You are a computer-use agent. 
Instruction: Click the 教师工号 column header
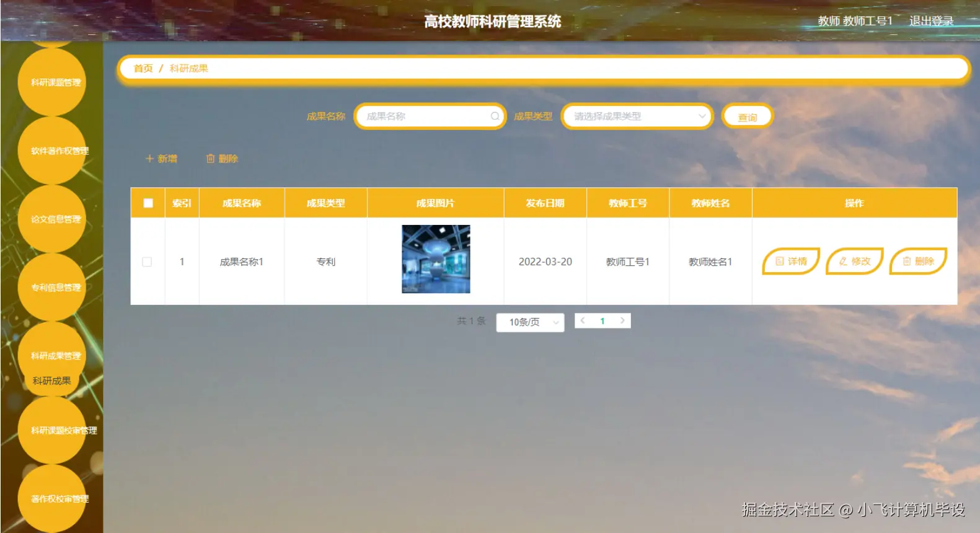point(628,203)
